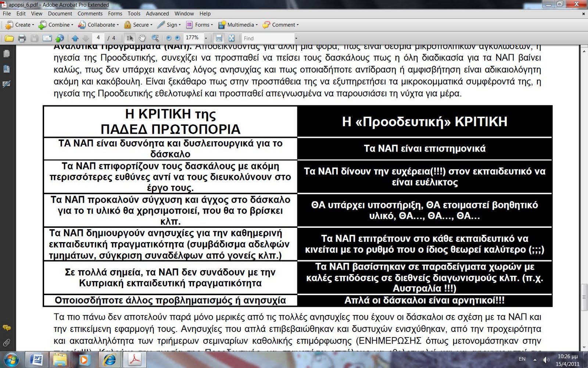Open the Window menu
The image size is (588, 368).
(x=184, y=14)
